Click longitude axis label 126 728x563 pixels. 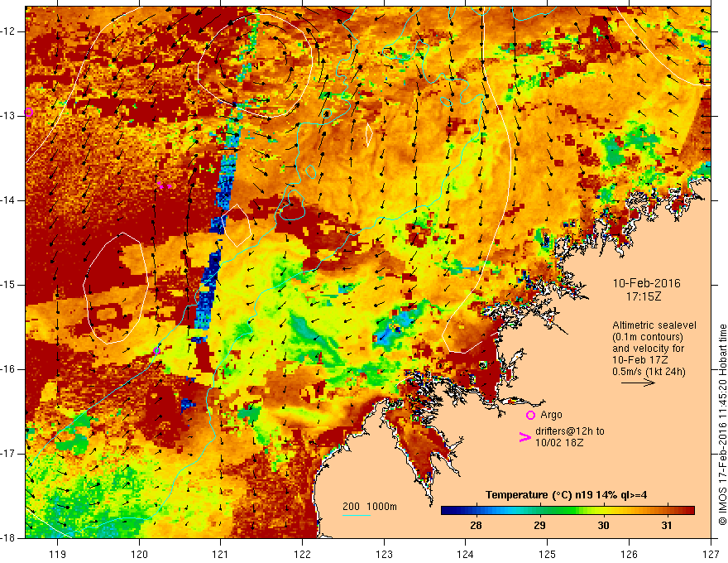tap(629, 554)
